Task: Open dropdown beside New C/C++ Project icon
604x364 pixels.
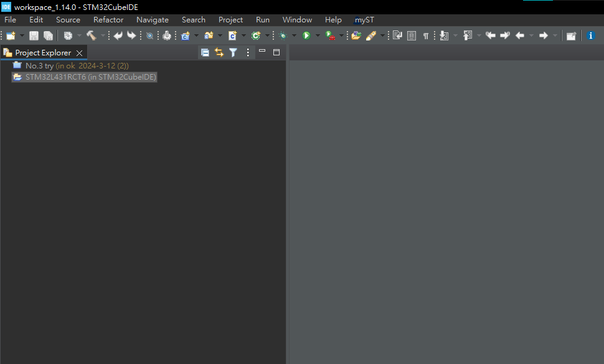Action: [196, 36]
